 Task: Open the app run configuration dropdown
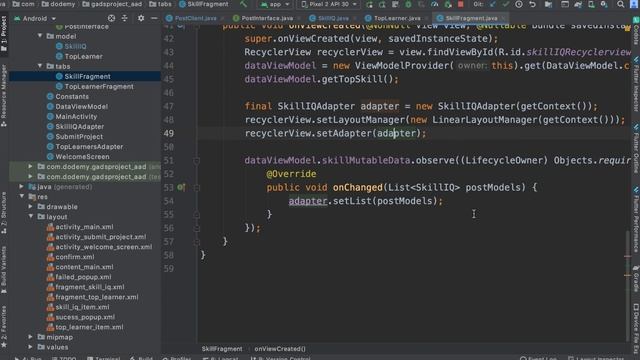(x=275, y=4)
